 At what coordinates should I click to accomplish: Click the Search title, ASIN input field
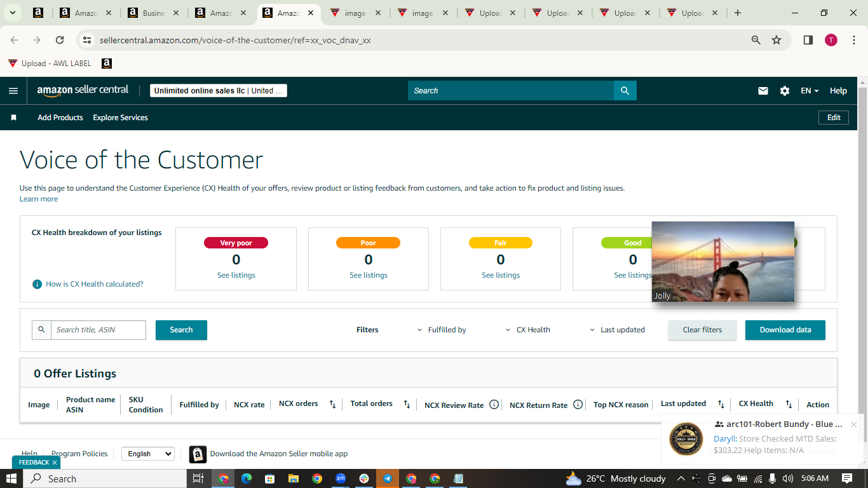(98, 330)
